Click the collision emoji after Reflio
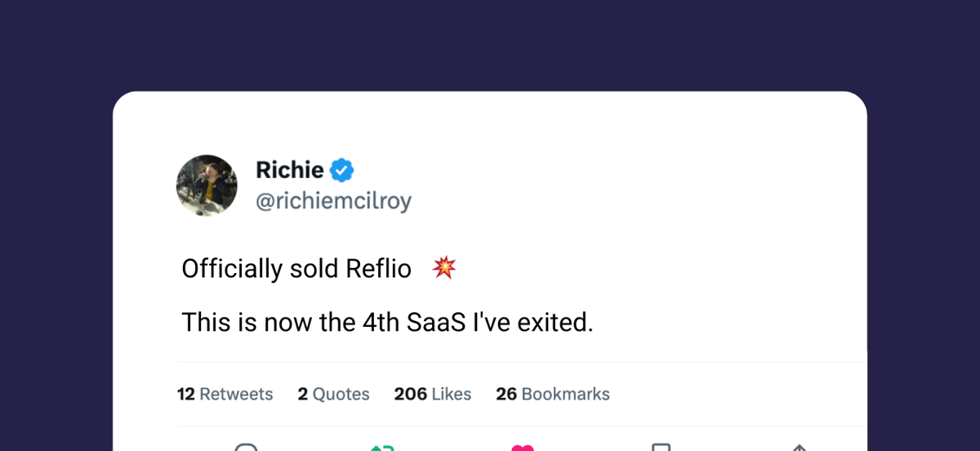980x451 pixels. tap(443, 267)
